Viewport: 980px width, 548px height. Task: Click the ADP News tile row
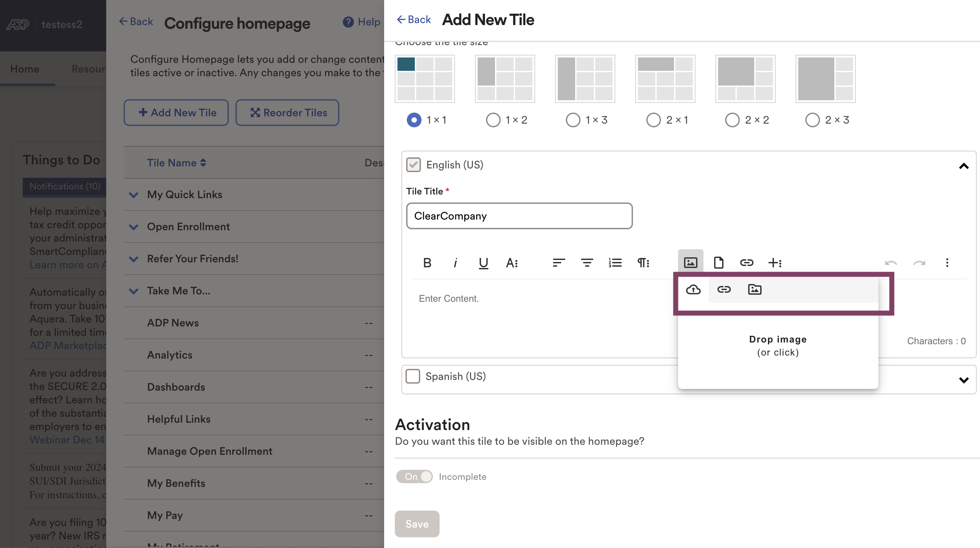coord(254,323)
